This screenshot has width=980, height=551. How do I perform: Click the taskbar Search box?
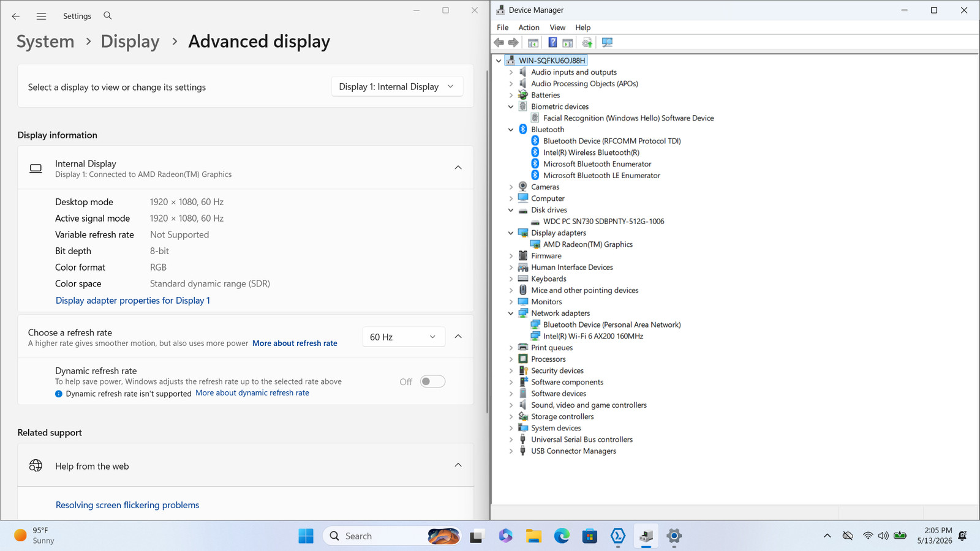point(392,536)
